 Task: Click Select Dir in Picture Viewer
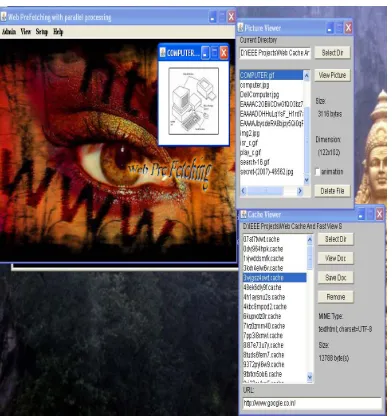point(332,53)
